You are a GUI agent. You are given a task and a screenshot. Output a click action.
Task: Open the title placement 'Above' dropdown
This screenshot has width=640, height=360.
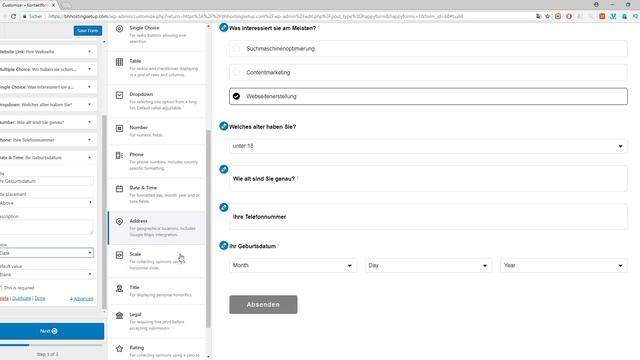click(47, 203)
